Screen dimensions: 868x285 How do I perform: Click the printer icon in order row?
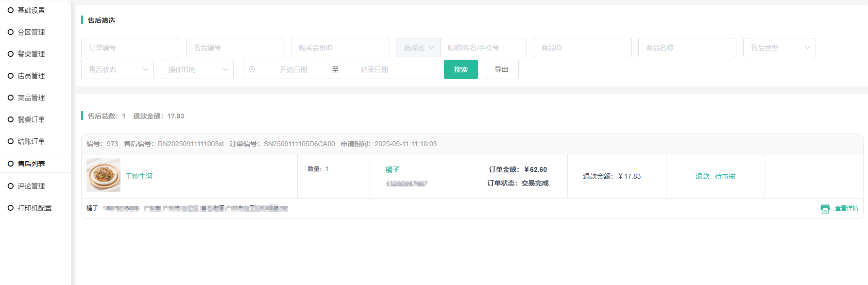[825, 208]
